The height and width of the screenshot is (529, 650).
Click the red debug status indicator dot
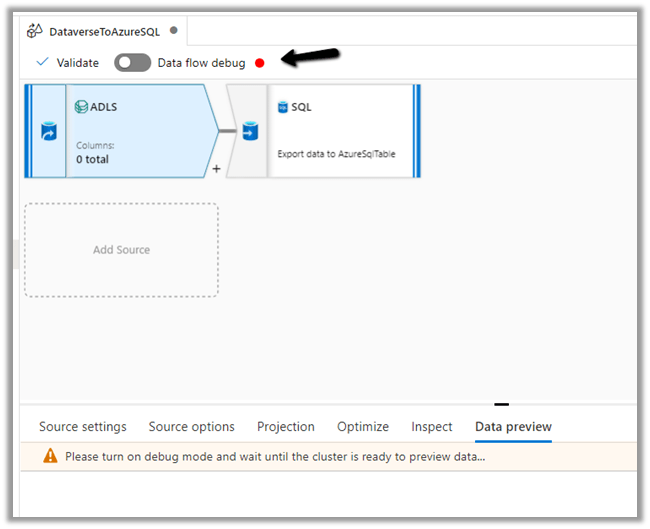[x=260, y=63]
